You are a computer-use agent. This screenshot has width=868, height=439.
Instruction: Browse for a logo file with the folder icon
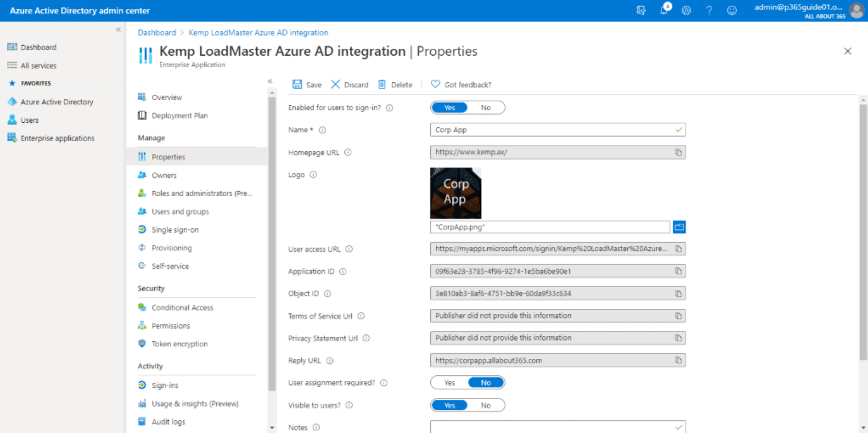[x=679, y=227]
